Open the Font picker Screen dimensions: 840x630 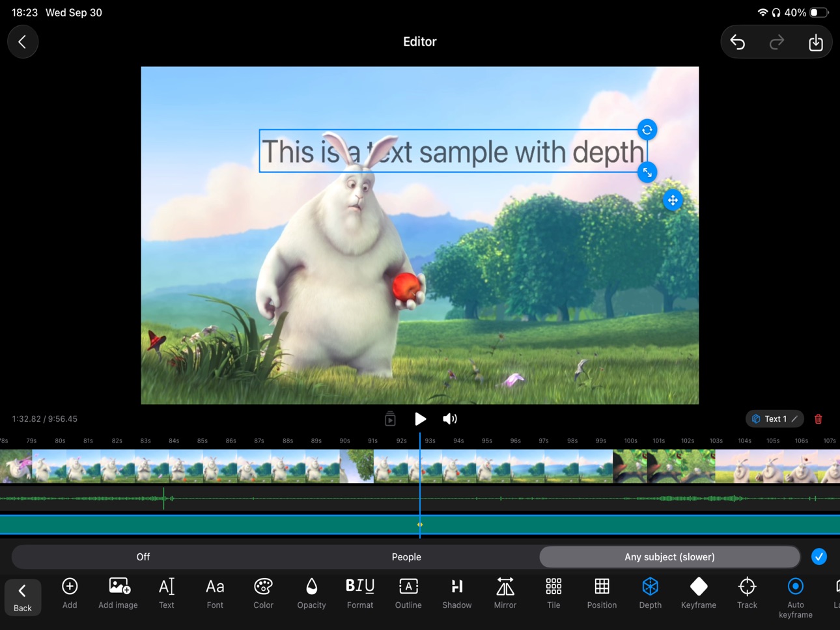(215, 594)
